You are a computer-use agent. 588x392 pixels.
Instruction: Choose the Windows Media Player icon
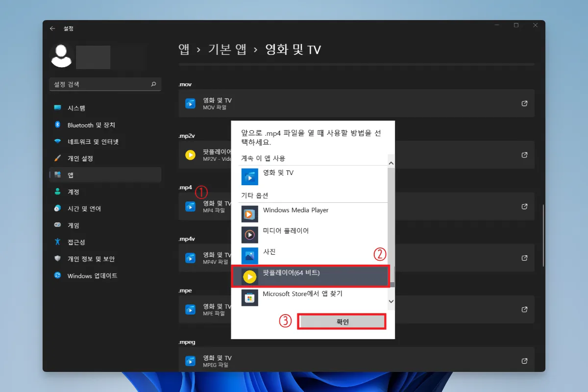point(250,214)
